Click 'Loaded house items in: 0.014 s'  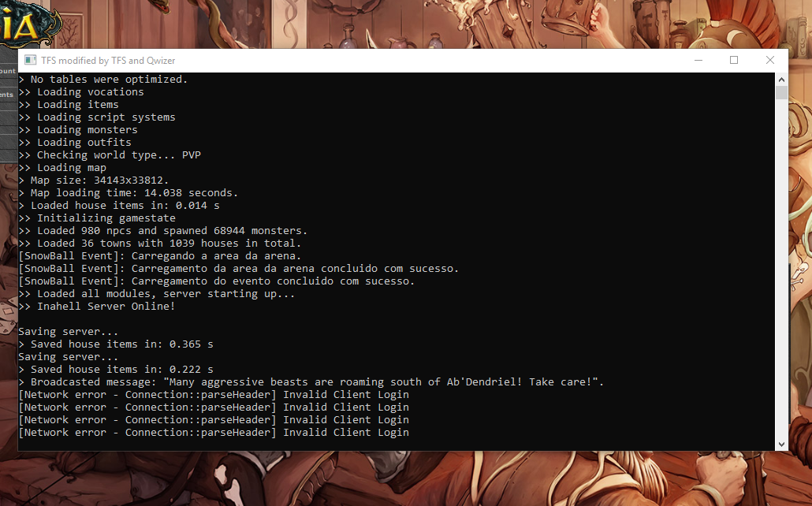119,205
